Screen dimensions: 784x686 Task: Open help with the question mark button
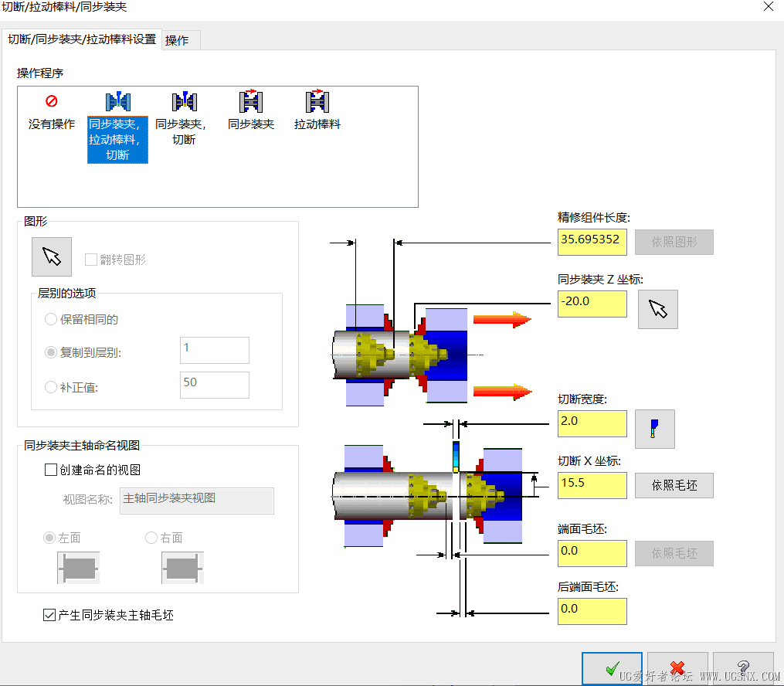tap(744, 668)
